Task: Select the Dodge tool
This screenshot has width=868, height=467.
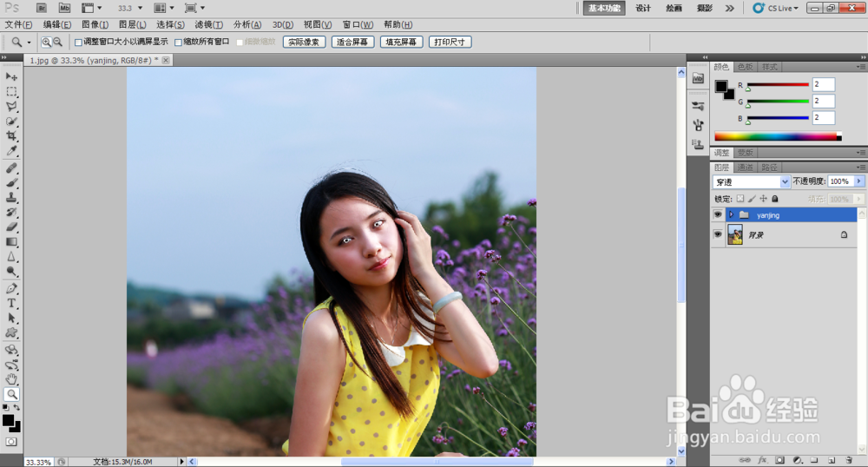Action: coord(11,272)
